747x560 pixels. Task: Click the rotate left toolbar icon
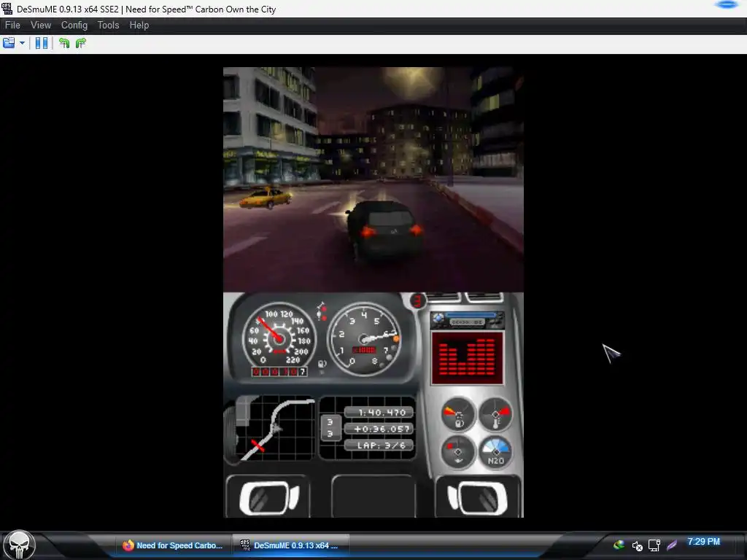[64, 43]
